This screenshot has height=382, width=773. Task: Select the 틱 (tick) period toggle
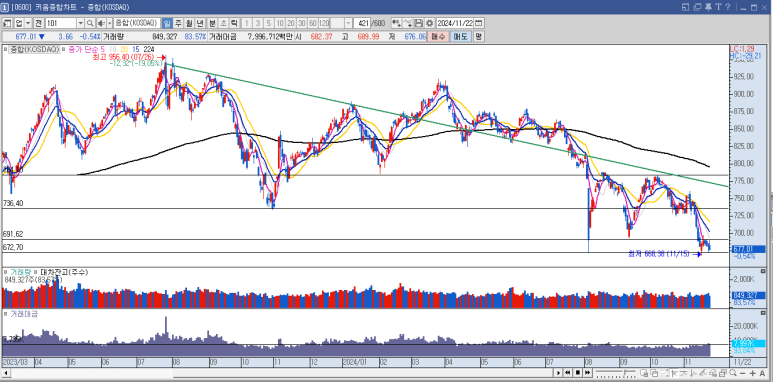pos(234,23)
